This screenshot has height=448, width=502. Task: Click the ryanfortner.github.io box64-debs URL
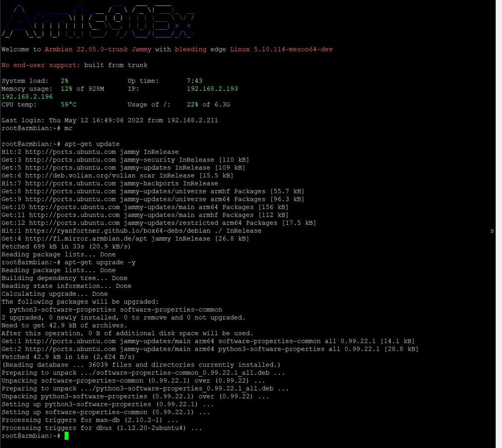click(x=118, y=231)
